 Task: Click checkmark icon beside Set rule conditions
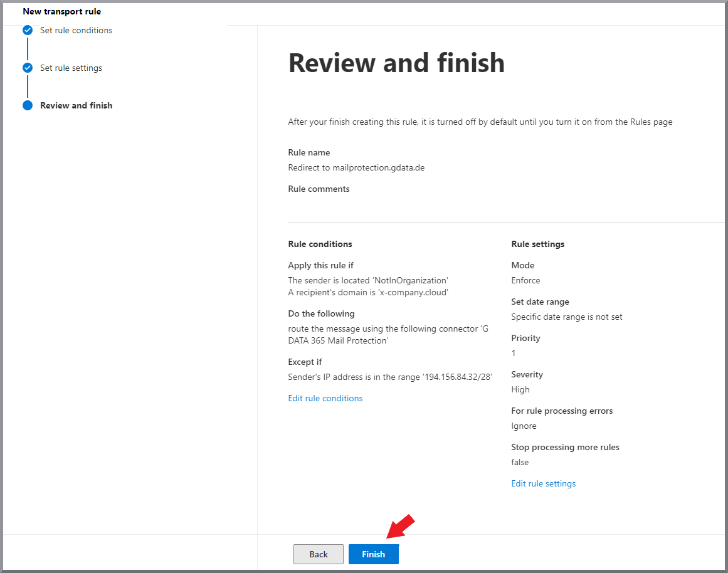pyautogui.click(x=28, y=30)
